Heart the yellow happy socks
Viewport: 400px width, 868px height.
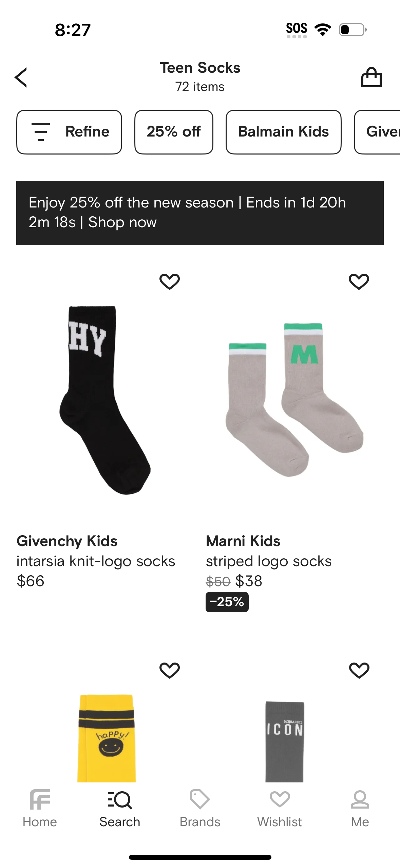coord(170,670)
